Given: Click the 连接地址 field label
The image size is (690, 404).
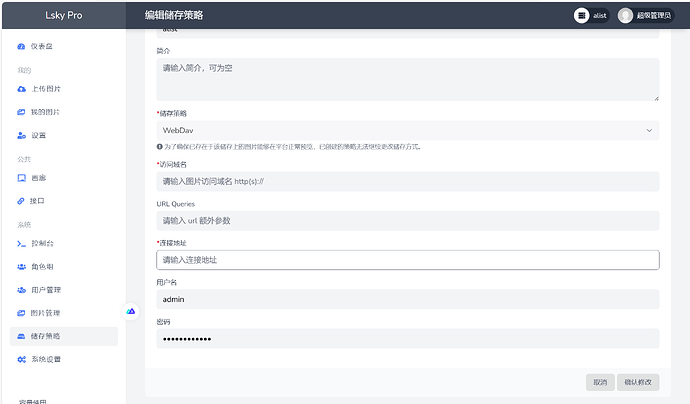Looking at the screenshot, I should (x=173, y=243).
